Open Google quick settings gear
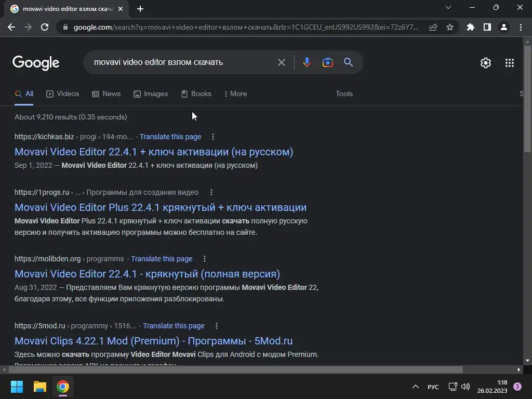 click(x=486, y=63)
